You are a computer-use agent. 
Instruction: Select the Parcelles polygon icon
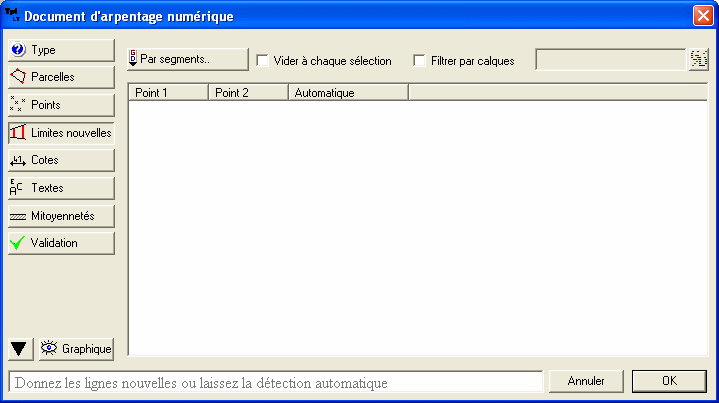(x=17, y=76)
